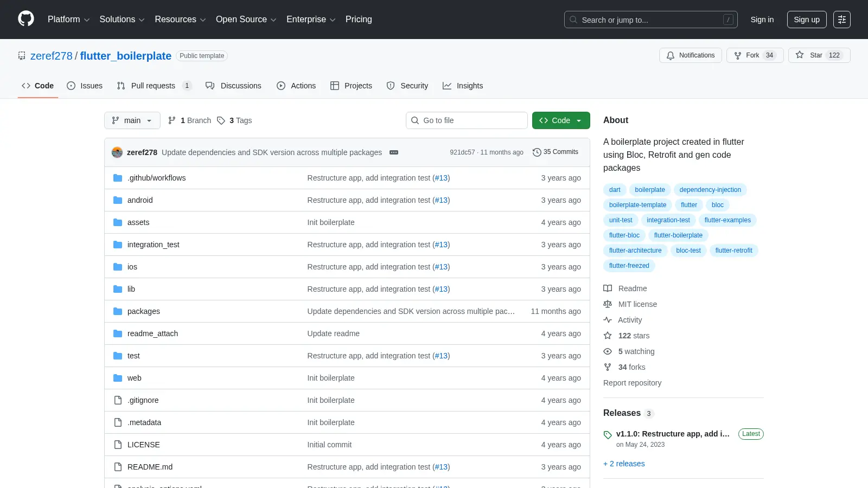
Task: Open the Readme link in About
Action: click(x=625, y=288)
